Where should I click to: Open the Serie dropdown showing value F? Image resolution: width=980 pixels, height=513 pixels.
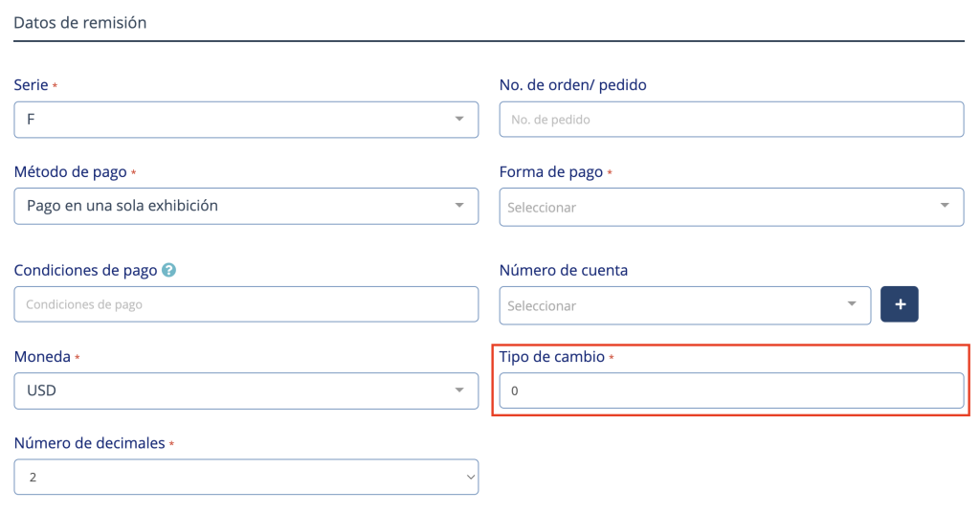point(230,120)
